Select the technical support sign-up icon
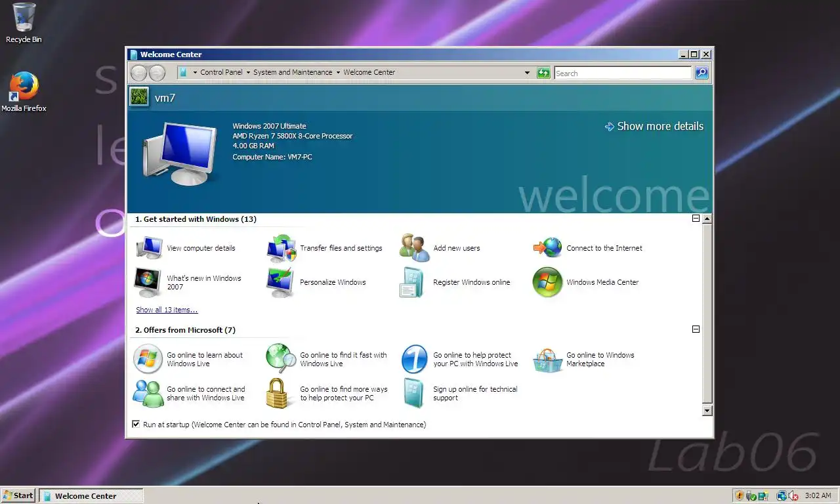This screenshot has height=504, width=840. click(x=414, y=393)
